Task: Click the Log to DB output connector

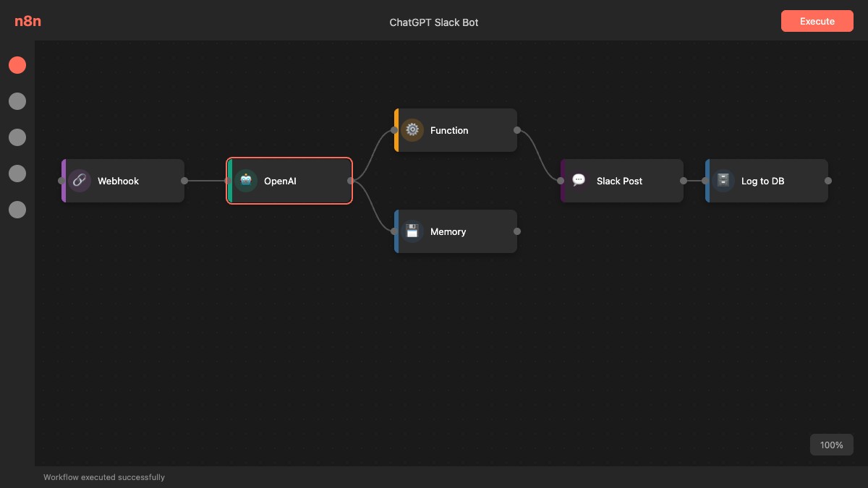Action: pos(828,181)
